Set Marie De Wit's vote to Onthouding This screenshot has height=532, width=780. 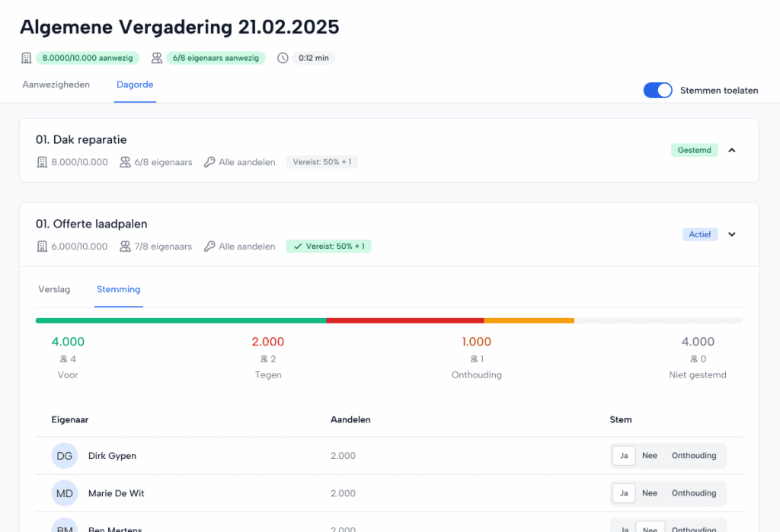click(693, 493)
